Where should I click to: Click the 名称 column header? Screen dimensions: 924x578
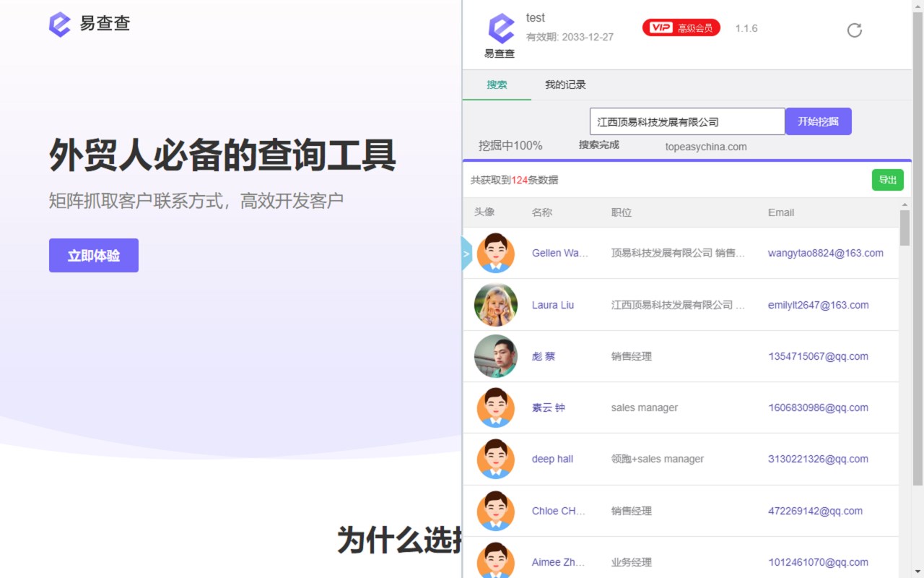point(542,212)
